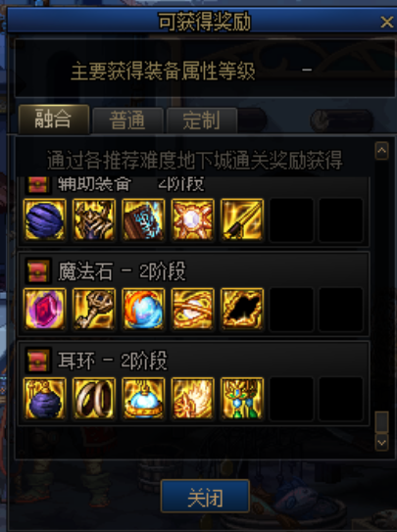This screenshot has width=397, height=532.
Task: Select the fire and ice orb icon
Action: click(x=143, y=309)
